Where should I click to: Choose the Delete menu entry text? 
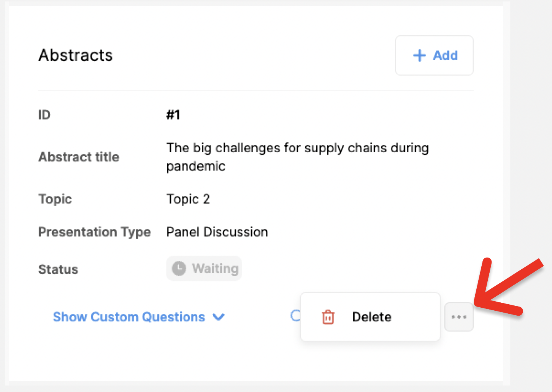(x=371, y=317)
